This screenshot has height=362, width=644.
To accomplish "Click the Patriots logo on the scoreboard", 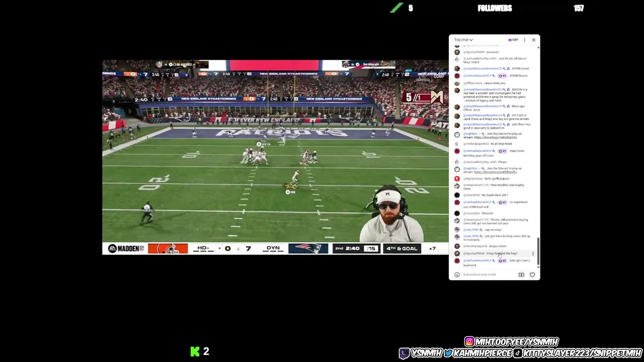I will [308, 248].
